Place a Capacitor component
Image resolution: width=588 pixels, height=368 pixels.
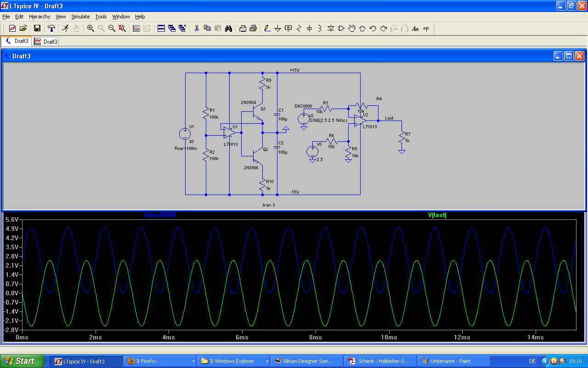coord(310,29)
